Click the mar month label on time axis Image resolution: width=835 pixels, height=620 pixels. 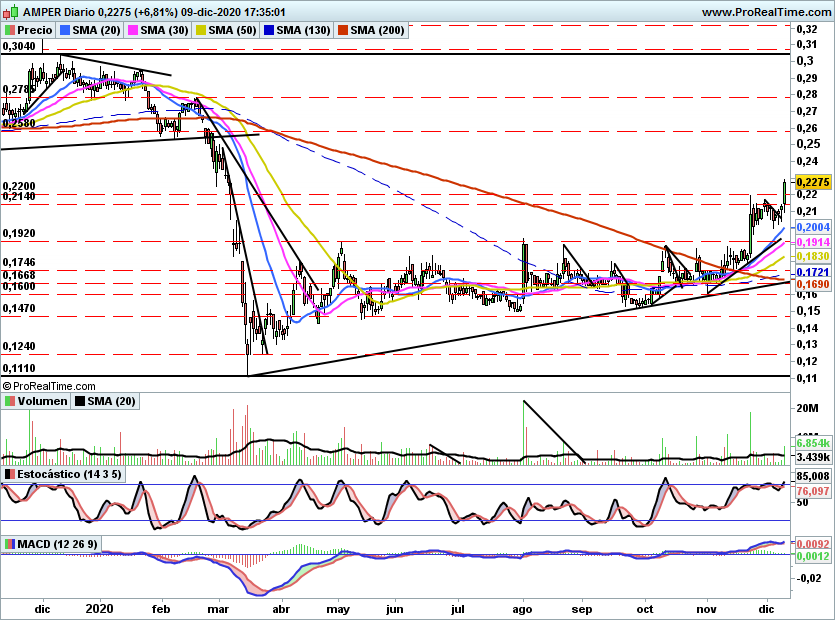tap(218, 609)
